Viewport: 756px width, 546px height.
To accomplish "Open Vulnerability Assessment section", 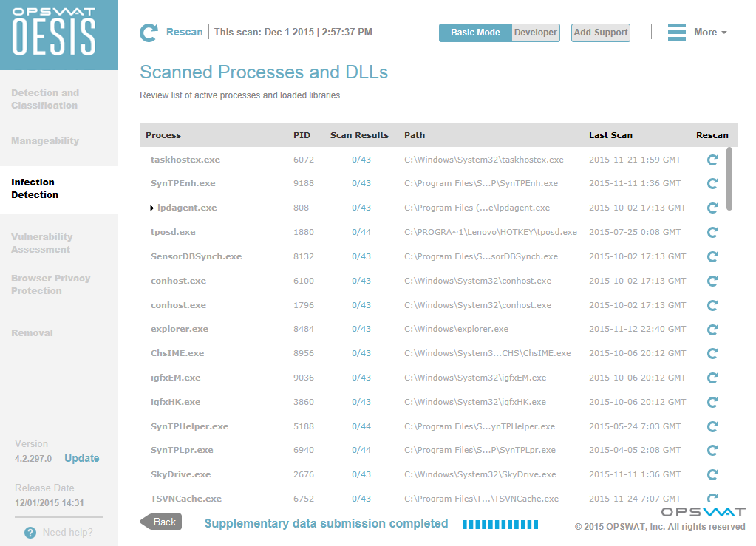I will 42,243.
